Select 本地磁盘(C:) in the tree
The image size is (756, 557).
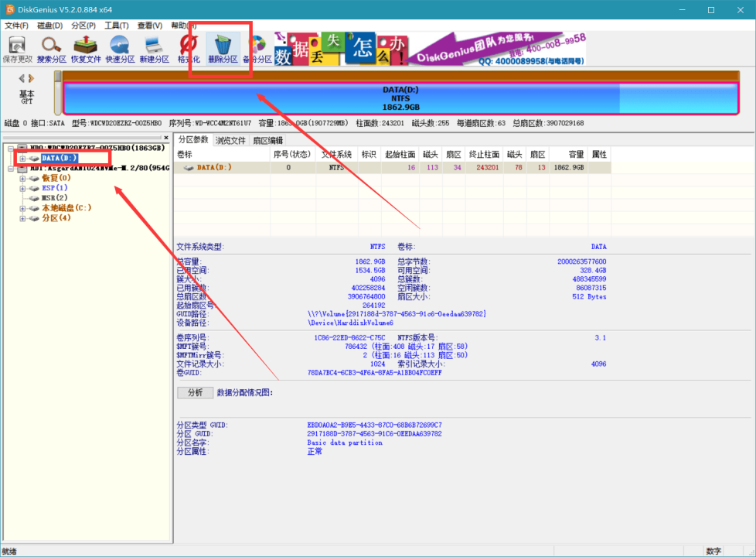66,208
